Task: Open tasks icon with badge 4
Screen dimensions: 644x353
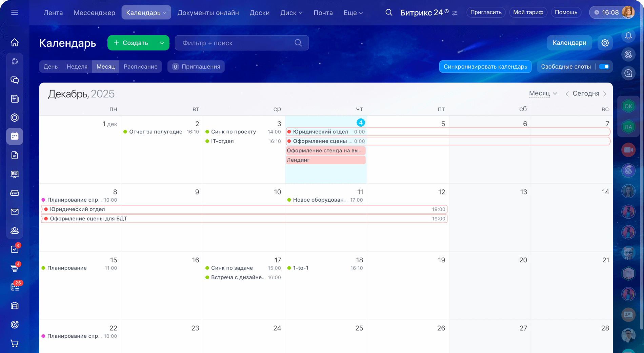Action: click(x=15, y=249)
